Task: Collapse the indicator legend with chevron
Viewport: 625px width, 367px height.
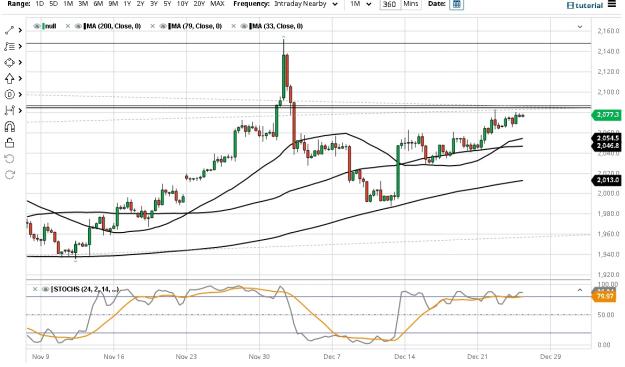Action: 580,27
